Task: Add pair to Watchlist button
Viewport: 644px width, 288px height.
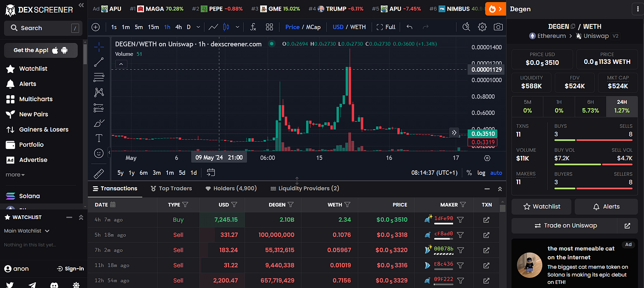Action: point(541,207)
